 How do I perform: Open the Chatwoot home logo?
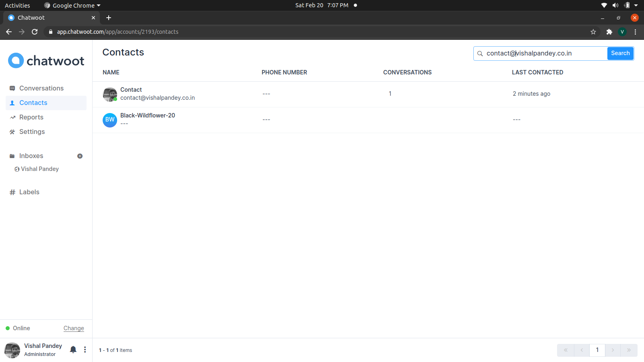(x=46, y=60)
